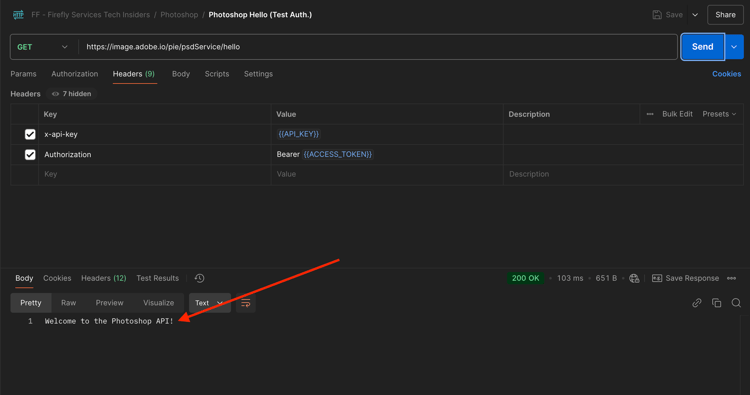Click the empty Description input field
The image size is (750, 395).
(623, 175)
